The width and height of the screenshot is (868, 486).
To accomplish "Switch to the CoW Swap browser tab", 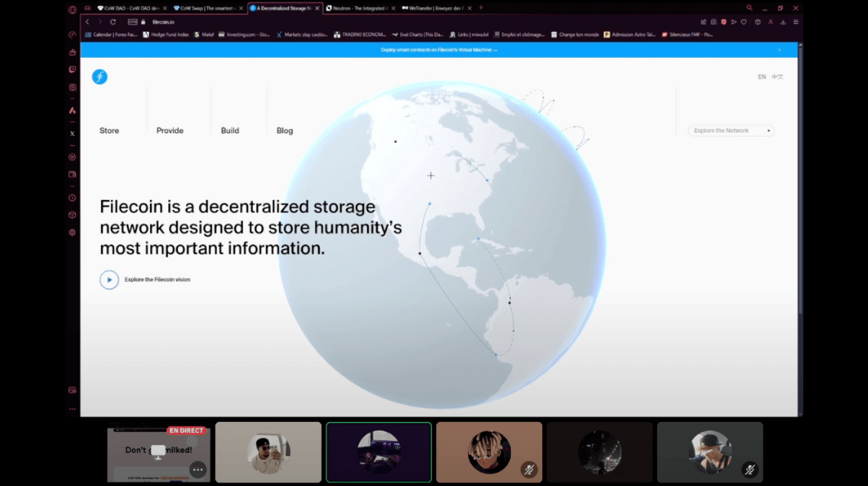I will [x=203, y=8].
